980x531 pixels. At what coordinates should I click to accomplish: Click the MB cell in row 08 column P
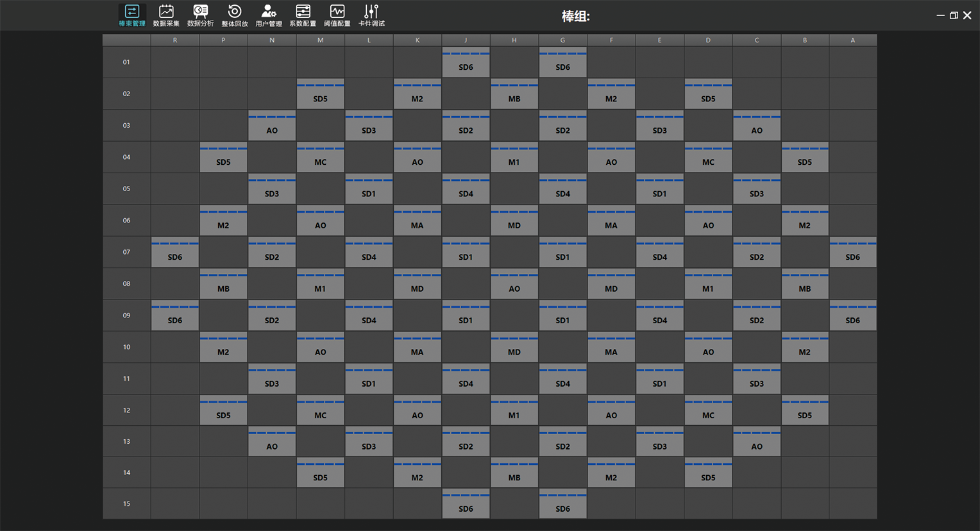[x=223, y=283]
